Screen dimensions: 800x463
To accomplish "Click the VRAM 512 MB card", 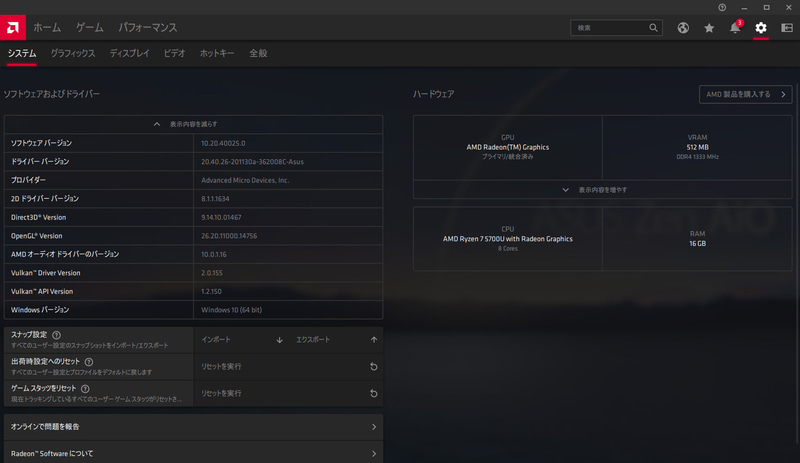I will click(x=697, y=147).
